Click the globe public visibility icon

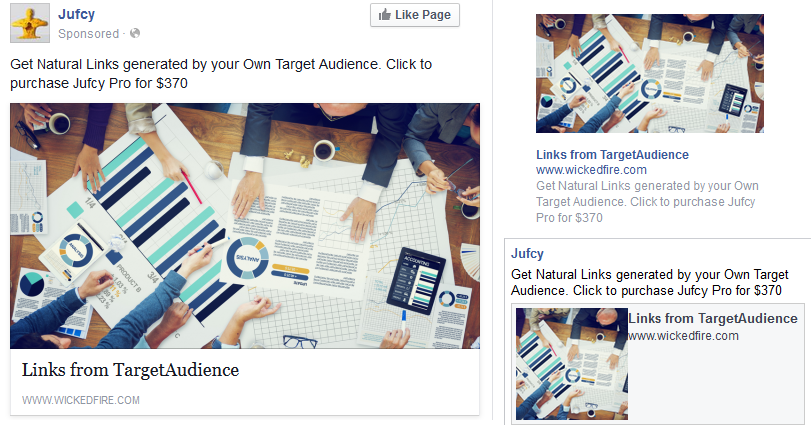(135, 33)
